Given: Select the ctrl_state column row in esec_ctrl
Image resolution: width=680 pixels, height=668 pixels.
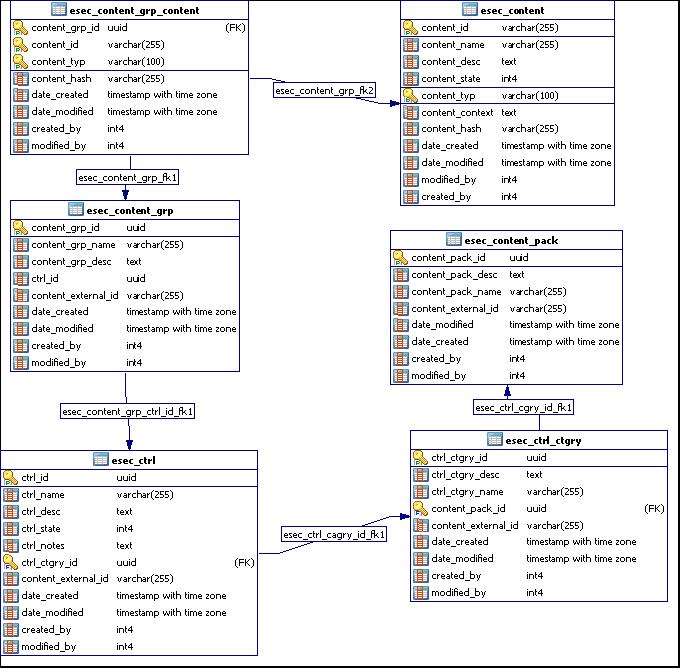Looking at the screenshot, I should pos(41,529).
